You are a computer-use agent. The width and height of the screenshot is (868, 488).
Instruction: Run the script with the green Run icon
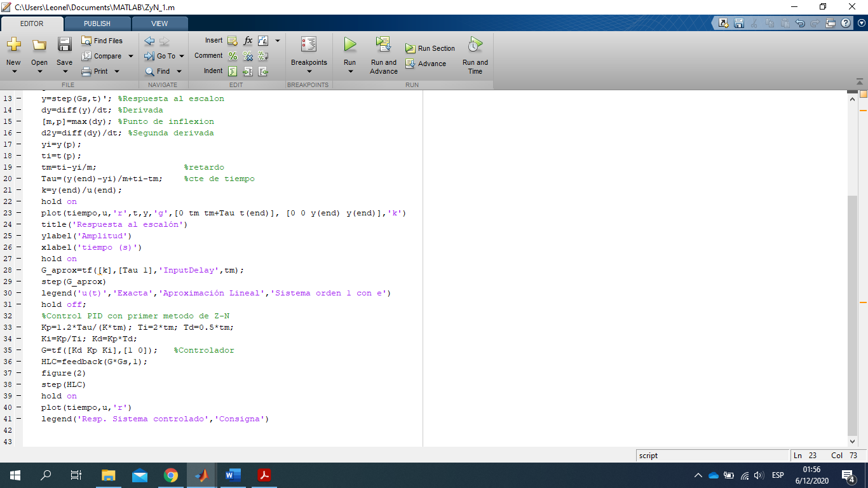pyautogui.click(x=349, y=44)
